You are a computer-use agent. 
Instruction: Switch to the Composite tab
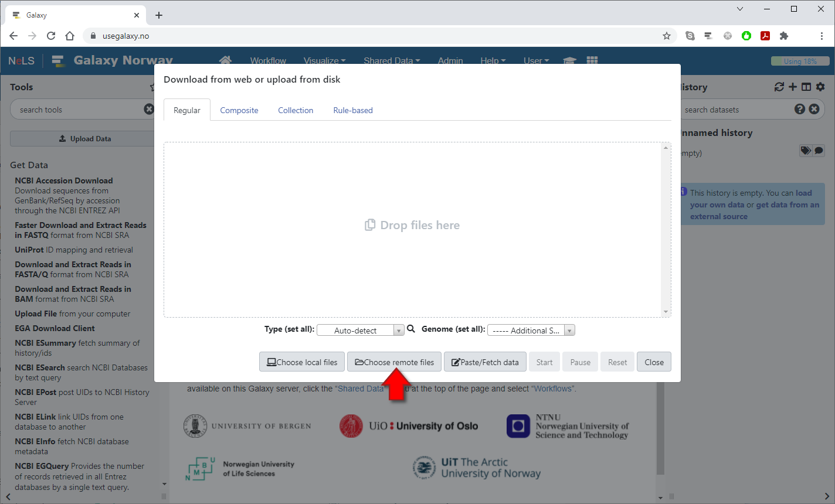click(x=239, y=110)
